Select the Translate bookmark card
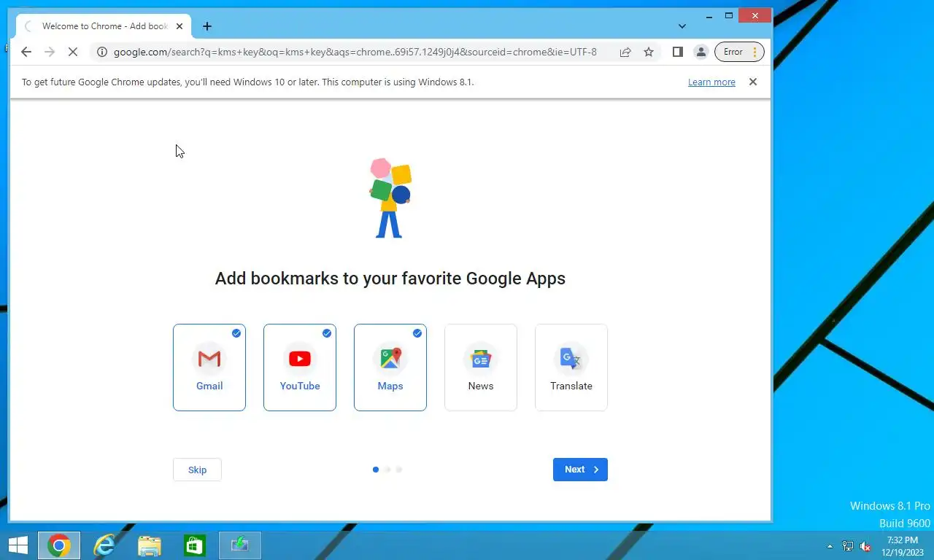Screen dimensions: 934x560 pyautogui.click(x=571, y=367)
